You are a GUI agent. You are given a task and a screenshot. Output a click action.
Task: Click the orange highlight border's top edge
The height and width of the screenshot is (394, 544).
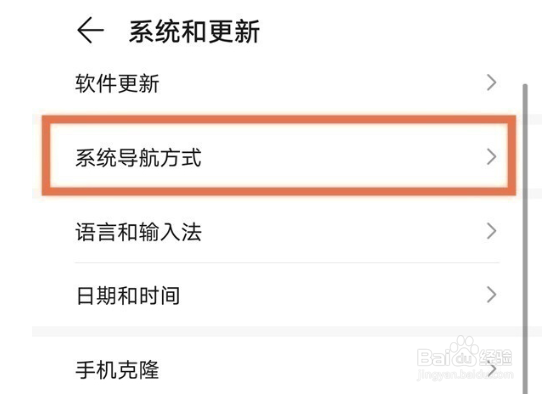(279, 120)
